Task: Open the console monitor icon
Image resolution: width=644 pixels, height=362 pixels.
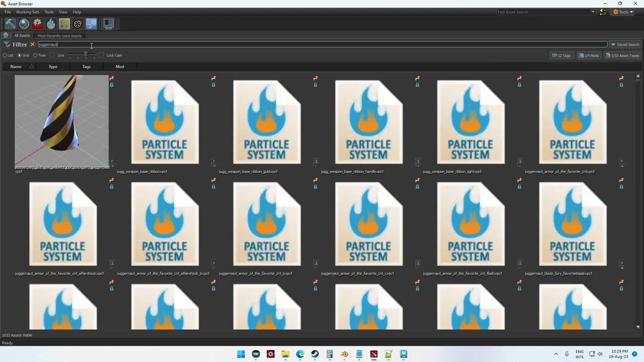Action: (108, 24)
